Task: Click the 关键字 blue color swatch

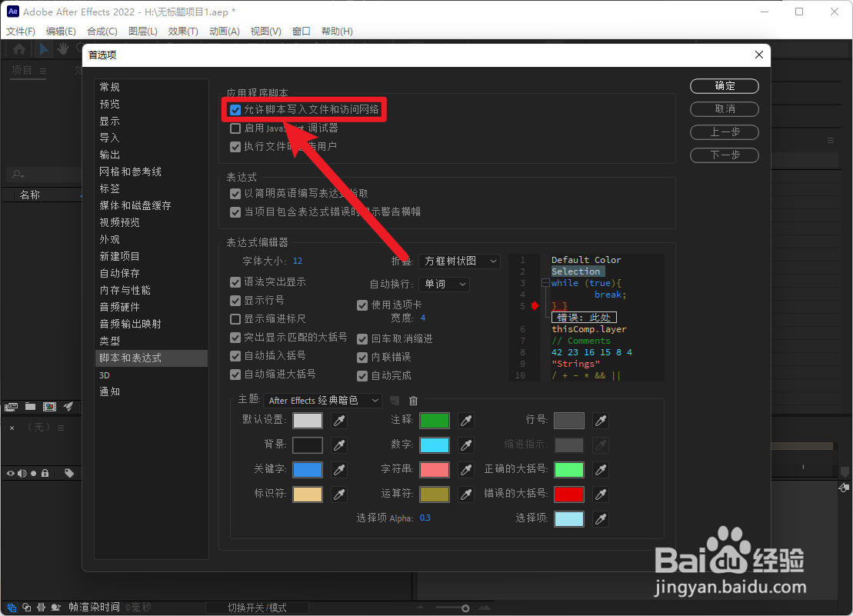Action: (308, 470)
